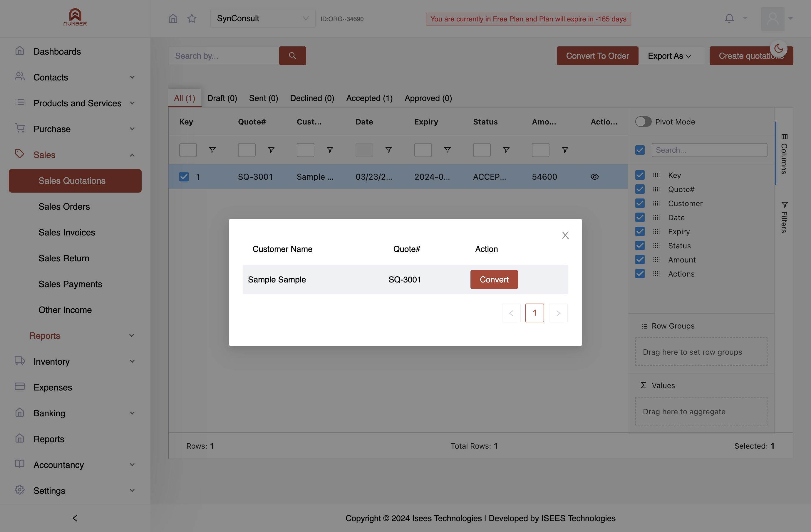This screenshot has height=532, width=811.
Task: Expand the Inventory menu
Action: [75, 361]
